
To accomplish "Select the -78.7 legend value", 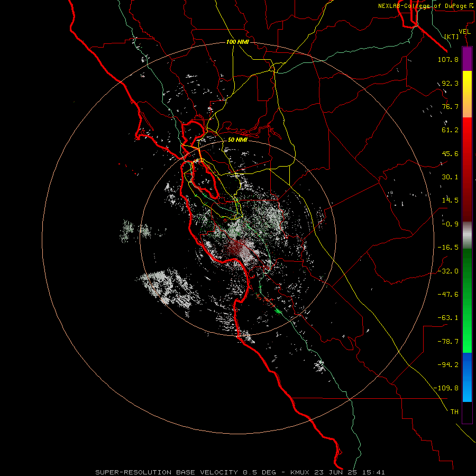I will [x=448, y=342].
